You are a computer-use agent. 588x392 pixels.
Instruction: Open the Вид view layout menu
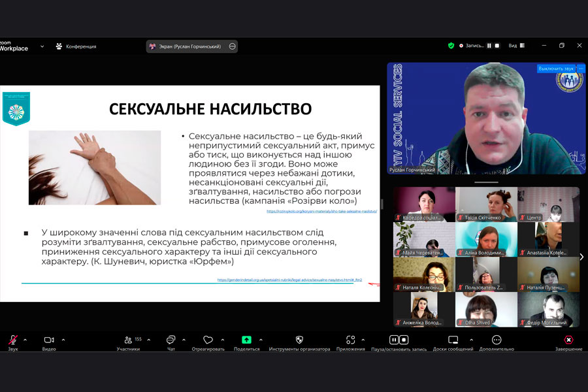(516, 46)
